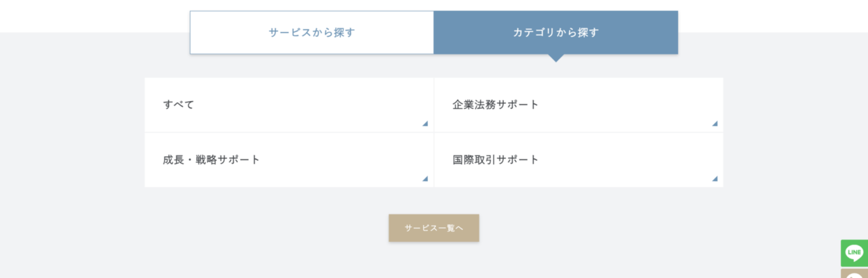Click the すべて text label
Viewport: 868px width, 278px height.
click(x=178, y=105)
